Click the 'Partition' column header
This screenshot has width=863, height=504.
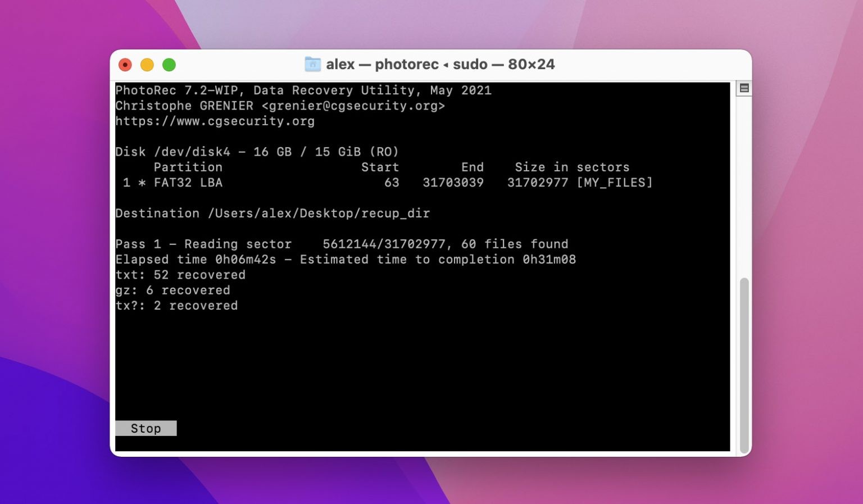click(x=188, y=167)
